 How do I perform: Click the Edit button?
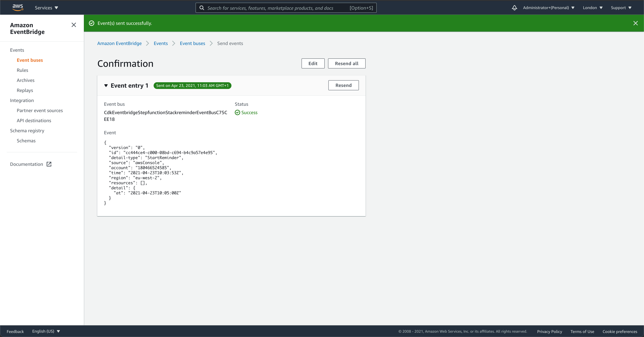pos(313,64)
